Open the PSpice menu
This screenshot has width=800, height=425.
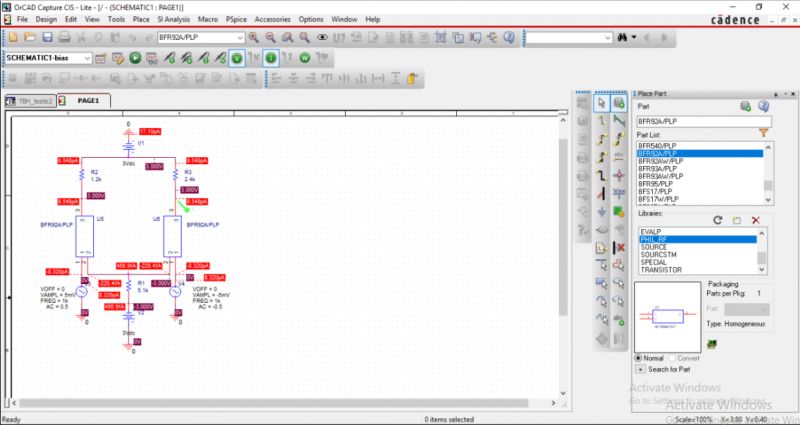coord(236,19)
